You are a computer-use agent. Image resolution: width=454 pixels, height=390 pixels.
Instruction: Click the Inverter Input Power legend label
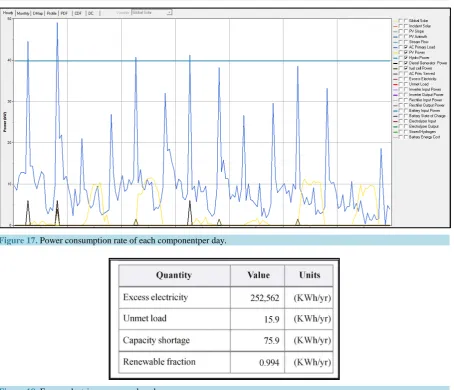(x=425, y=89)
